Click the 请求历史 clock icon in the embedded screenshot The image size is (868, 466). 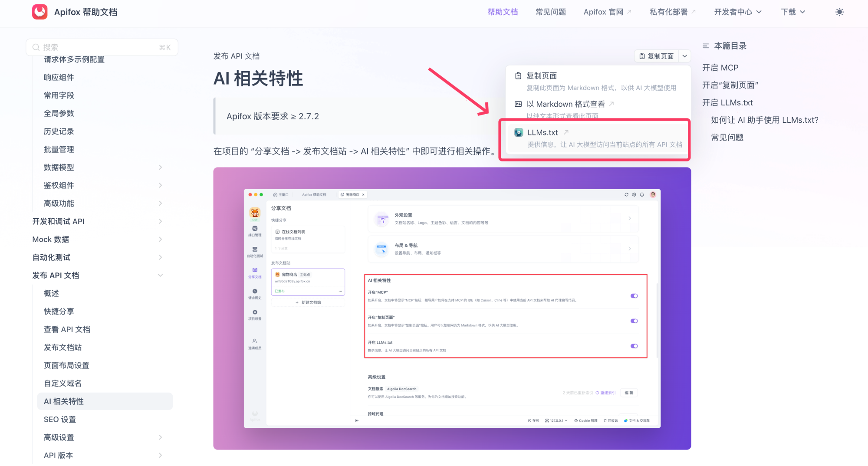point(255,291)
